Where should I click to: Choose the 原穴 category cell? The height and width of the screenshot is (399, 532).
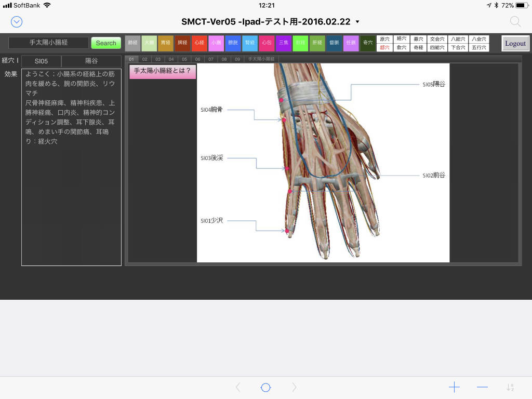[384, 39]
